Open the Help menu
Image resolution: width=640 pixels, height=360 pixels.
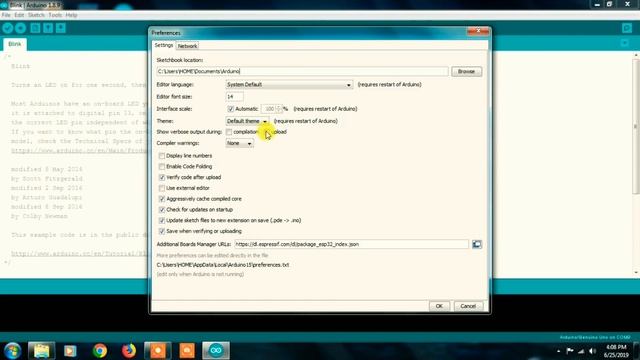pos(71,15)
